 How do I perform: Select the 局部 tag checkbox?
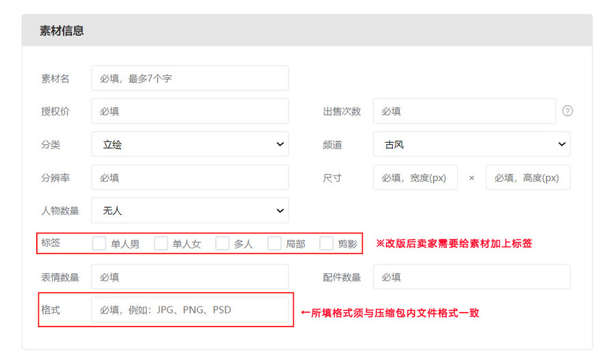[x=274, y=244]
